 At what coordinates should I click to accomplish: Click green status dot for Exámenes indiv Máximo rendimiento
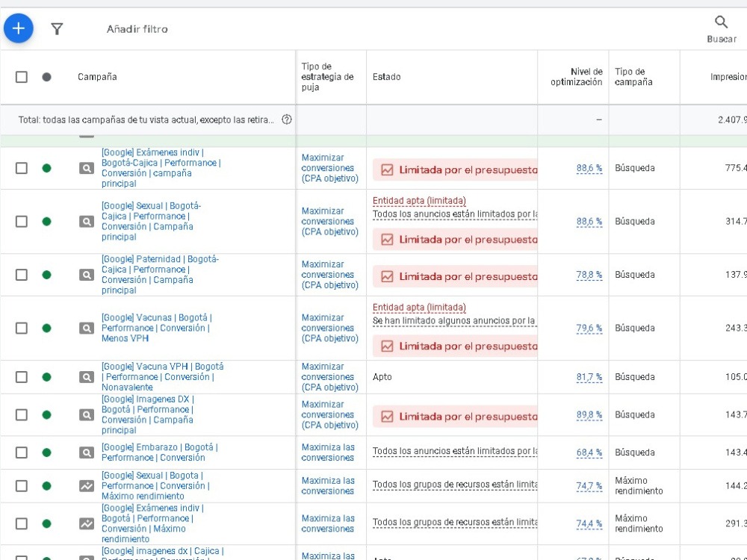pos(46,524)
